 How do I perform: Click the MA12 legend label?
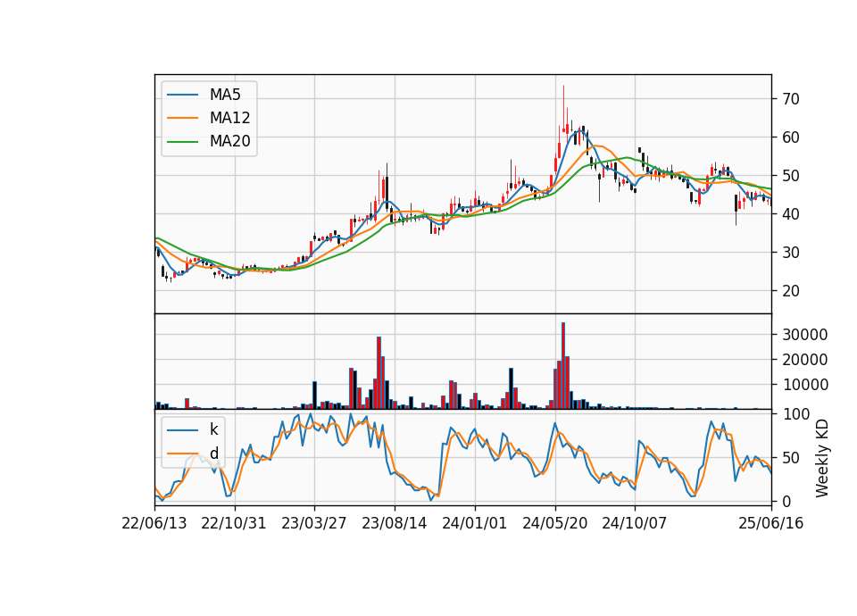click(x=229, y=118)
